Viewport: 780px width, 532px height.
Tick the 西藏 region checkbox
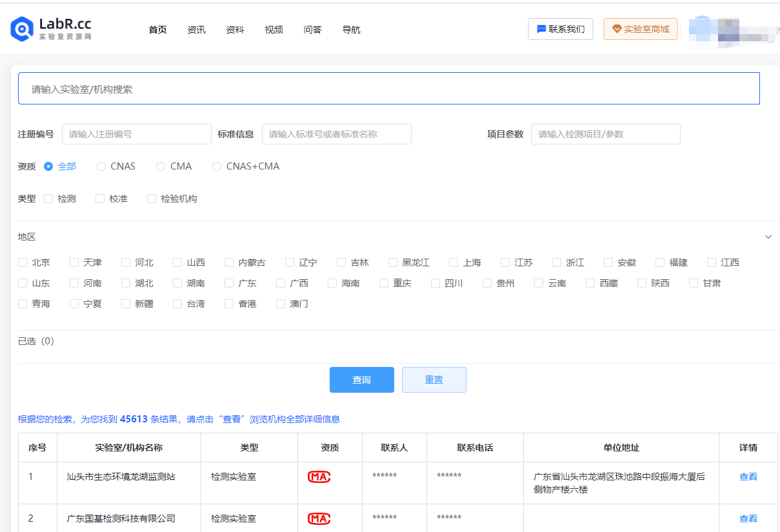[x=590, y=283]
